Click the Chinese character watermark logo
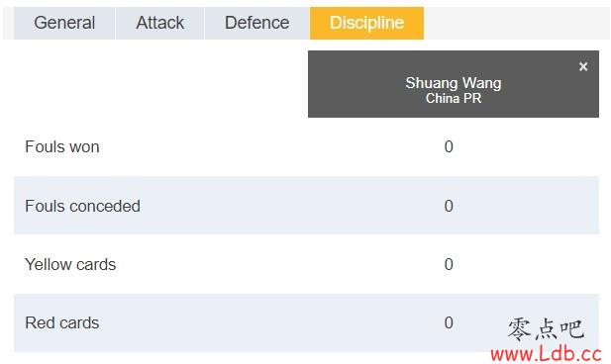The height and width of the screenshot is (364, 611). 546,329
